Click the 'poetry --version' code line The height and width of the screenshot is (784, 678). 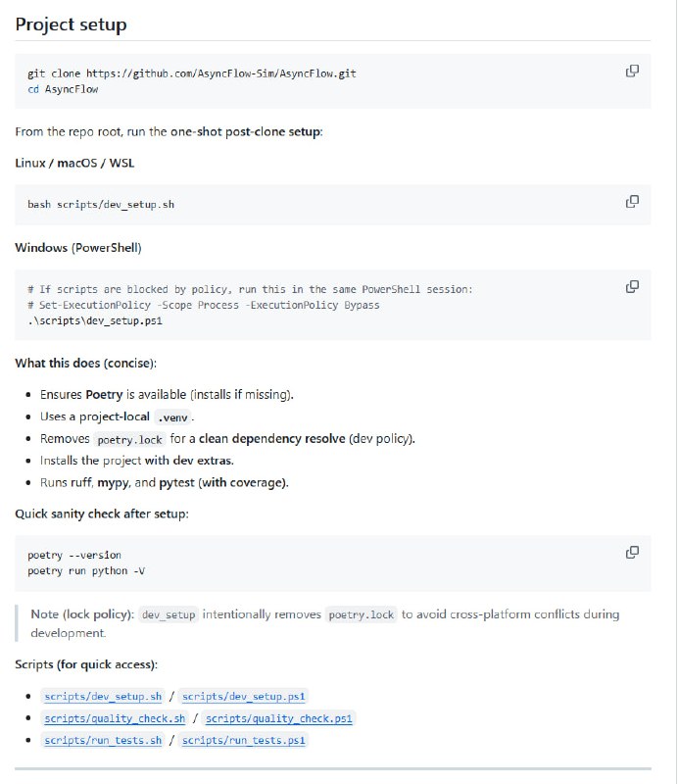(x=74, y=555)
